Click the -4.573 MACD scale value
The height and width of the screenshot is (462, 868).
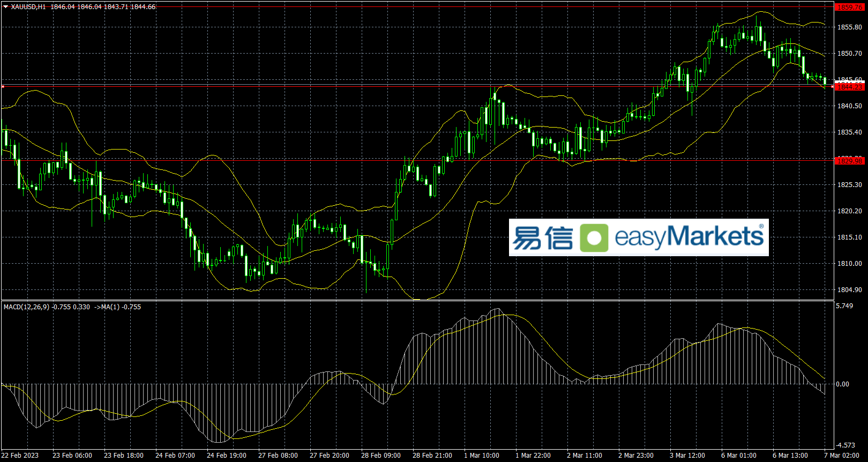pyautogui.click(x=846, y=445)
